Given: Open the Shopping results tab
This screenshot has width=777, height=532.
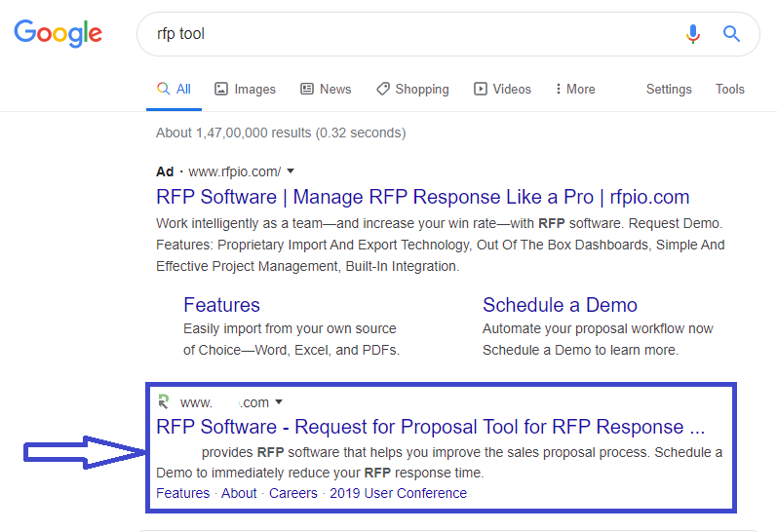Looking at the screenshot, I should [412, 89].
